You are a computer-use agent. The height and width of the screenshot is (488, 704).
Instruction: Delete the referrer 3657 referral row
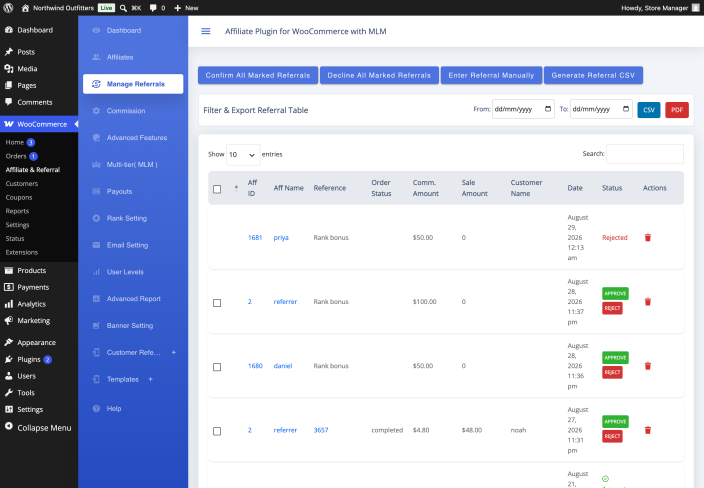[x=647, y=430]
